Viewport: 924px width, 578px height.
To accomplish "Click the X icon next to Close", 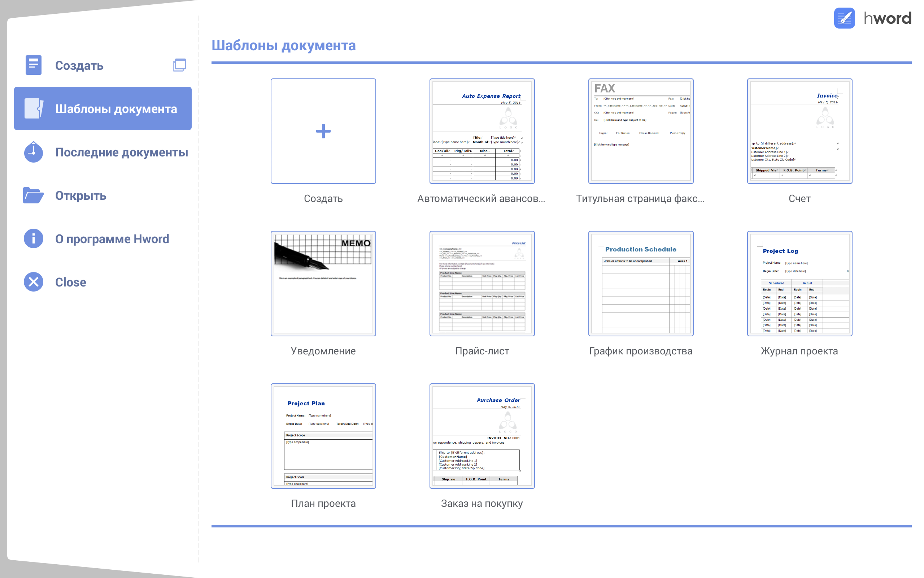I will 34,282.
